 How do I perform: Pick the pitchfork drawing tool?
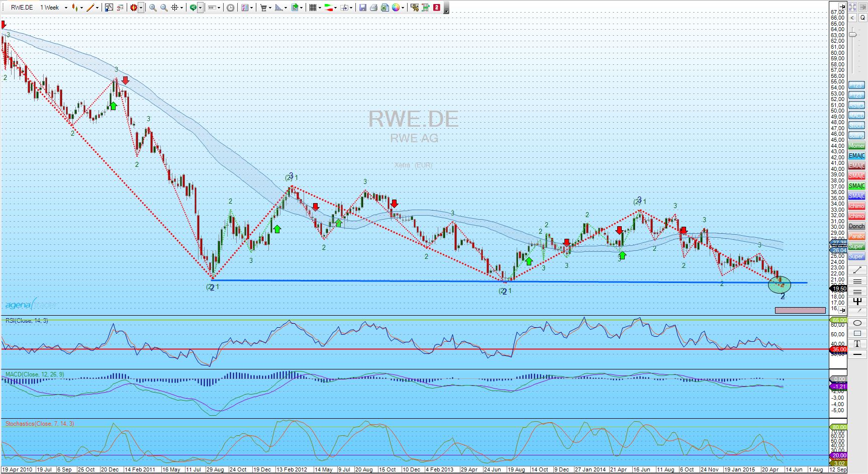tap(857, 302)
